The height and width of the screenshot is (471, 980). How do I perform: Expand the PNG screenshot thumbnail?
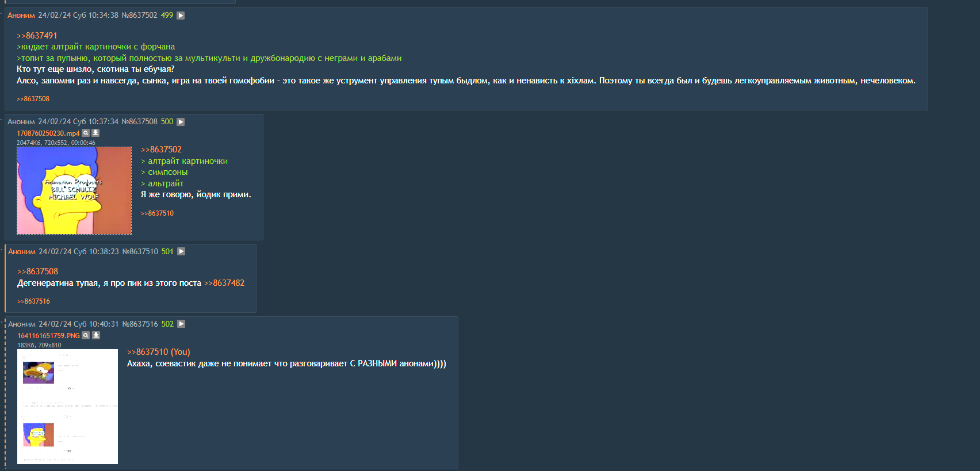coord(67,407)
